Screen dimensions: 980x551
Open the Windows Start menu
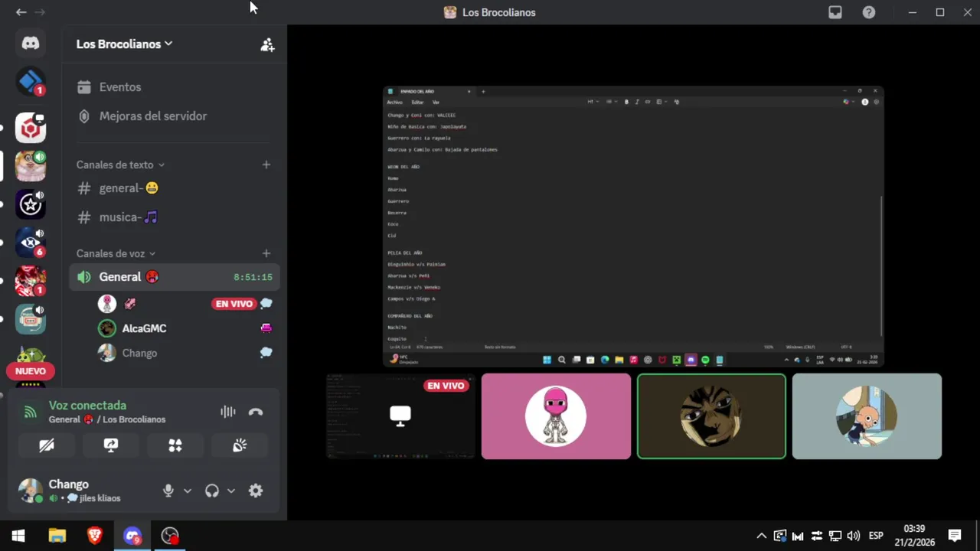click(18, 536)
